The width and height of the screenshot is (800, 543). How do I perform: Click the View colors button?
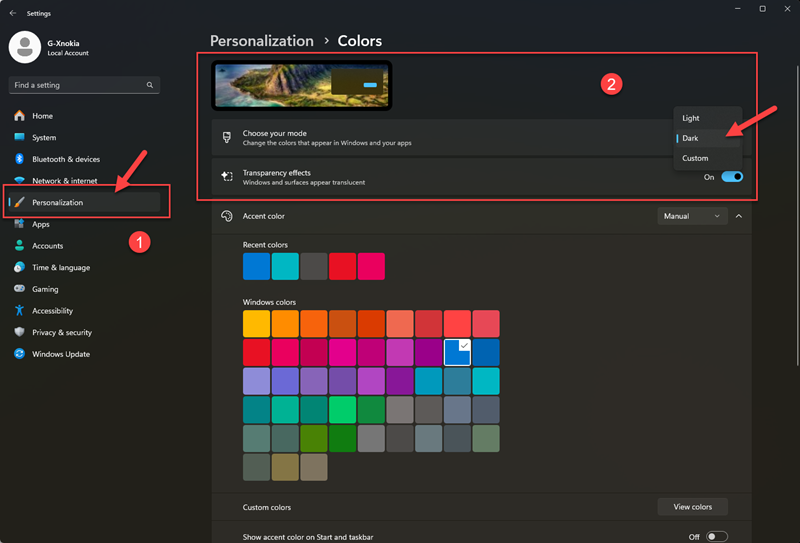pos(692,507)
